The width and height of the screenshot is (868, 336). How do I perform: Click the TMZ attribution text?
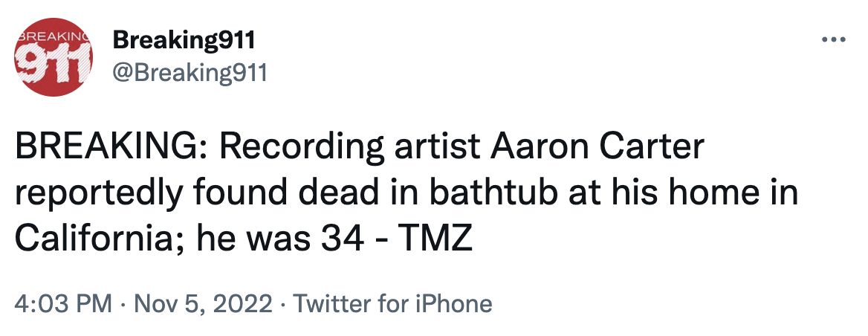[435, 239]
